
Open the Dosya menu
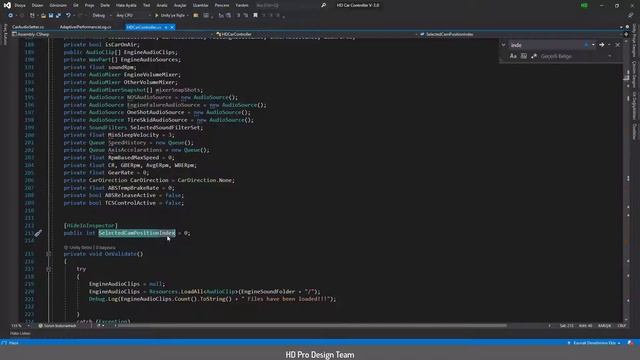(x=20, y=5)
